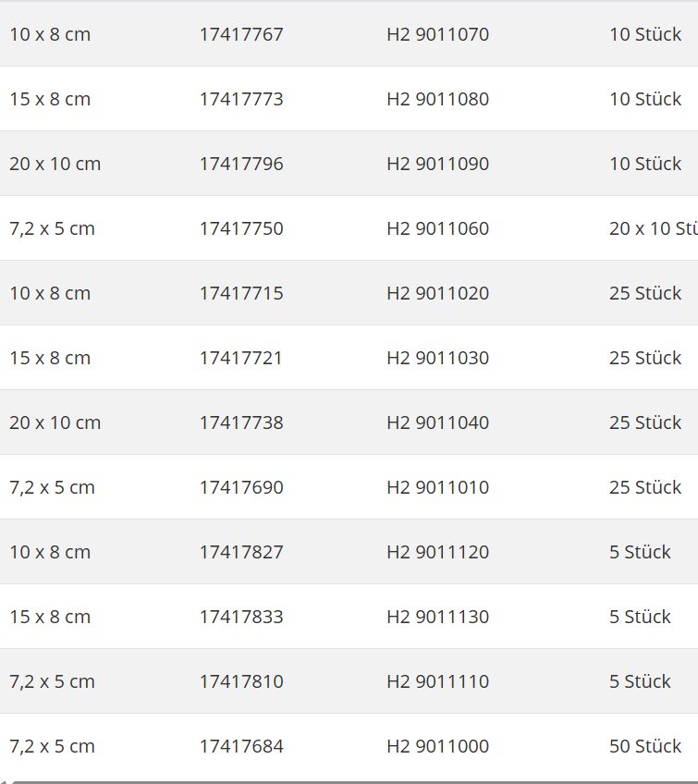This screenshot has height=784, width=698.
Task: Select article number 17417690
Action: coord(241,488)
